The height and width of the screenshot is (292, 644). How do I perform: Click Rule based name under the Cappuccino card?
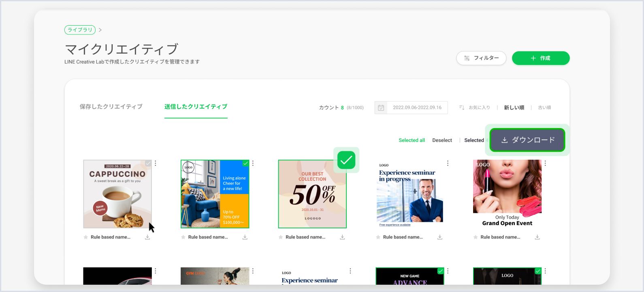coord(111,237)
